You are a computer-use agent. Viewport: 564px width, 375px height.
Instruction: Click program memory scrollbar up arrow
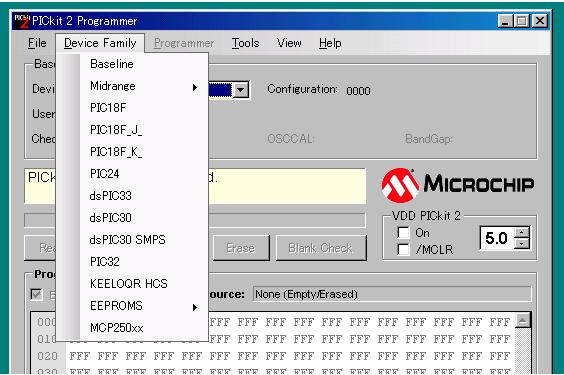pos(523,320)
